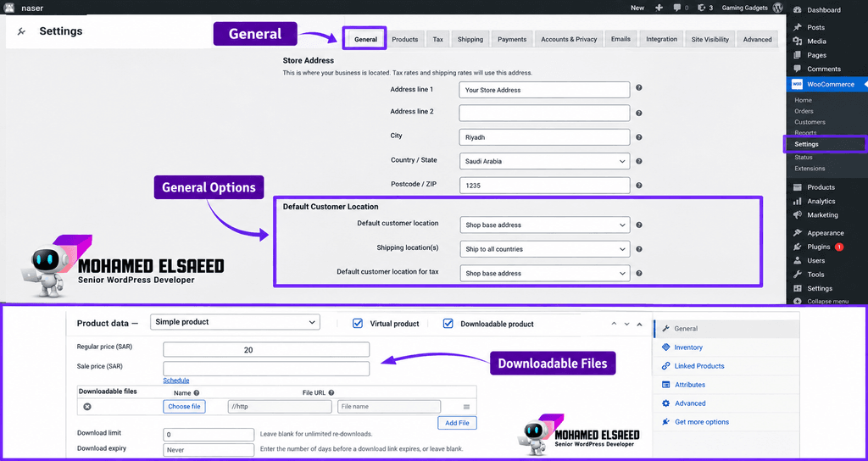Open Attributes product data tab
Screen dimensions: 868x461
point(690,385)
